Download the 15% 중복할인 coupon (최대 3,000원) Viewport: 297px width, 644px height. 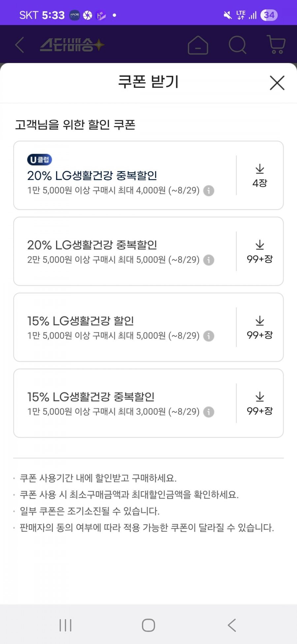pos(260,403)
